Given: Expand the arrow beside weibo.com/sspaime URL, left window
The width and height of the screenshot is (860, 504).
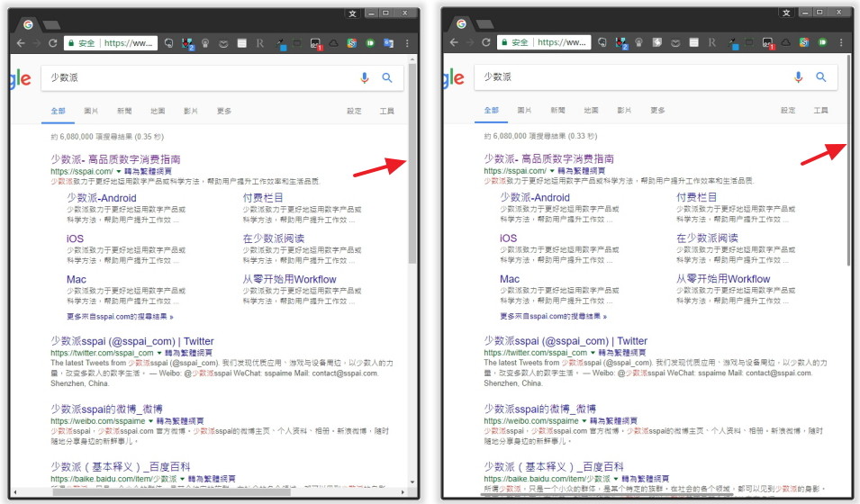Looking at the screenshot, I should 150,421.
